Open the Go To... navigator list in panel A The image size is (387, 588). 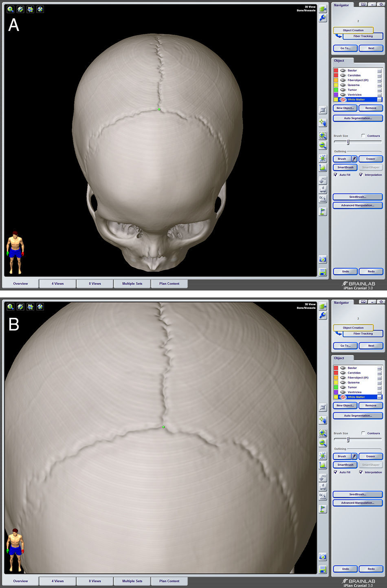[x=345, y=48]
